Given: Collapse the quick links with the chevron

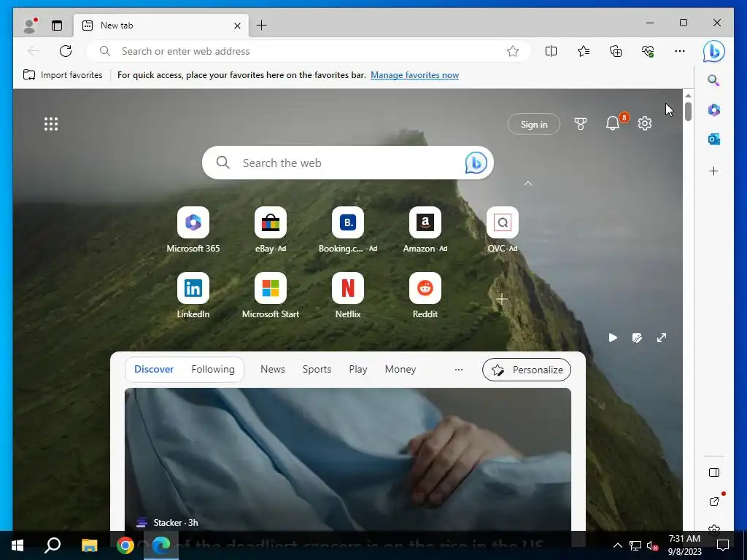Looking at the screenshot, I should (x=528, y=183).
